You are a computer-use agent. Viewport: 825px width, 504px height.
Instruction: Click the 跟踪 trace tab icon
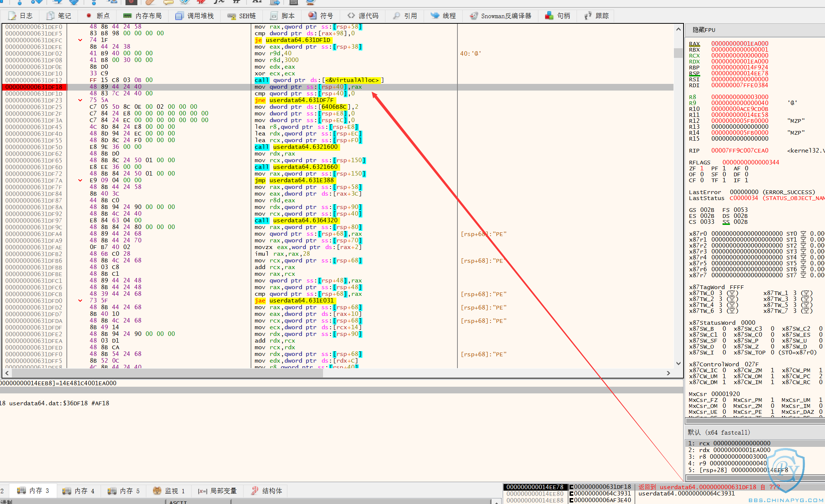(x=588, y=16)
